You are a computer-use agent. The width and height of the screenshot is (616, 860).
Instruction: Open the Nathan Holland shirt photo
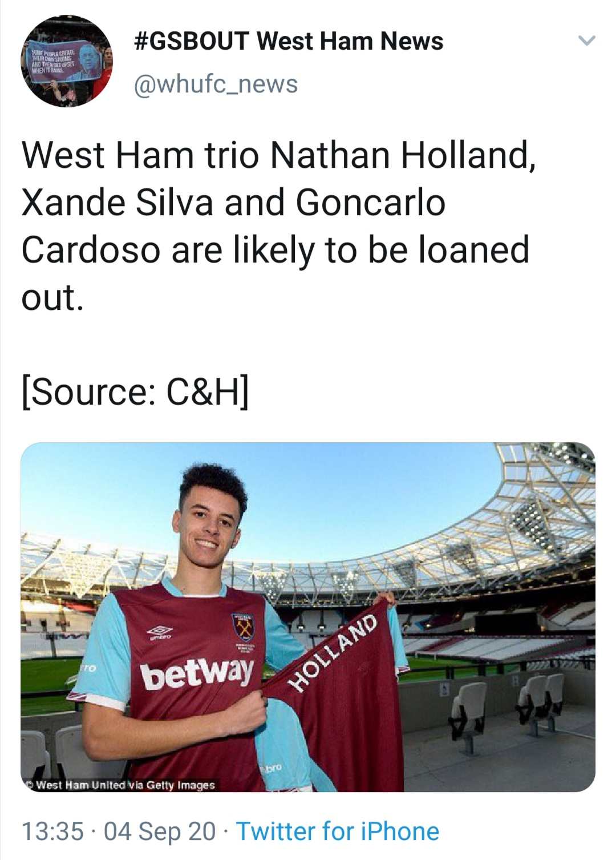[x=308, y=617]
